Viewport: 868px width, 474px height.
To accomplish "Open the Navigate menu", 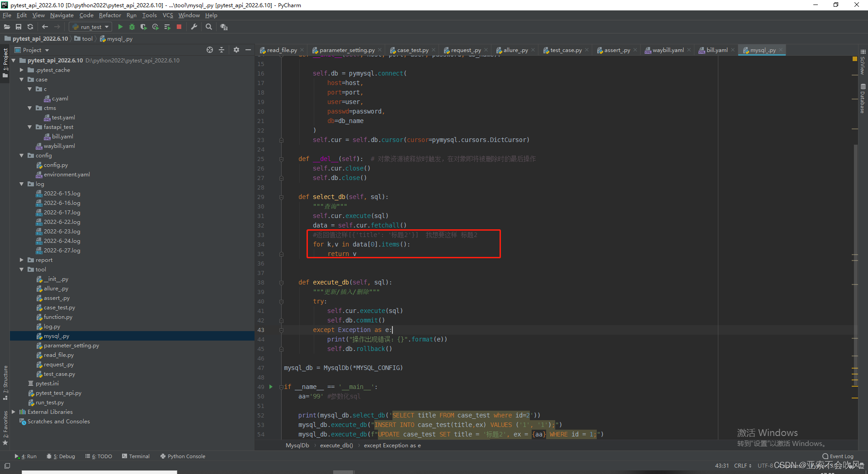I will tap(62, 15).
